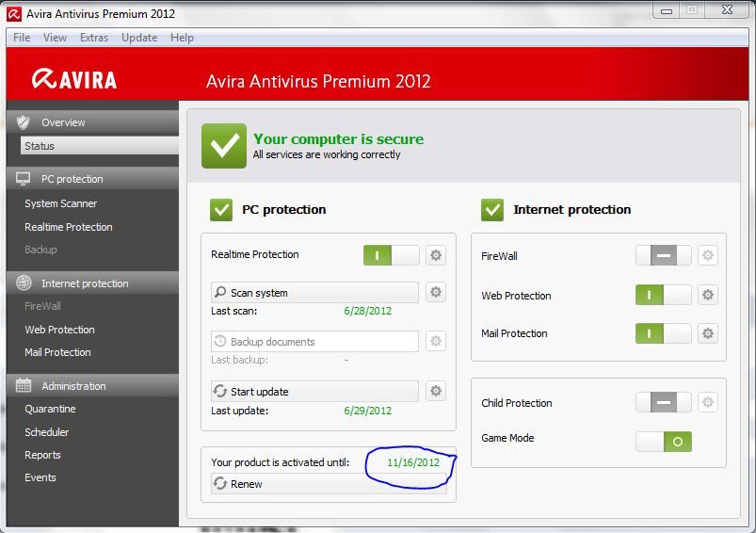Screen dimensions: 756x533
Task: Select Status in the sidebar
Action: [x=99, y=146]
